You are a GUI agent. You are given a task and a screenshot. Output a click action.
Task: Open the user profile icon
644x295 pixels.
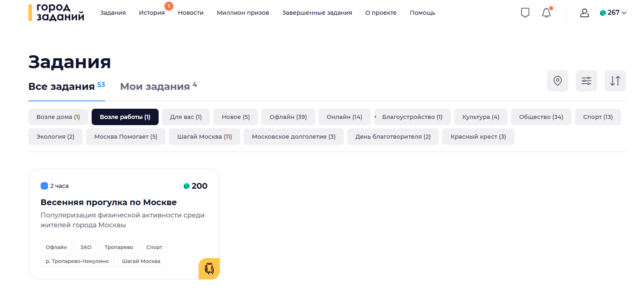(x=584, y=13)
